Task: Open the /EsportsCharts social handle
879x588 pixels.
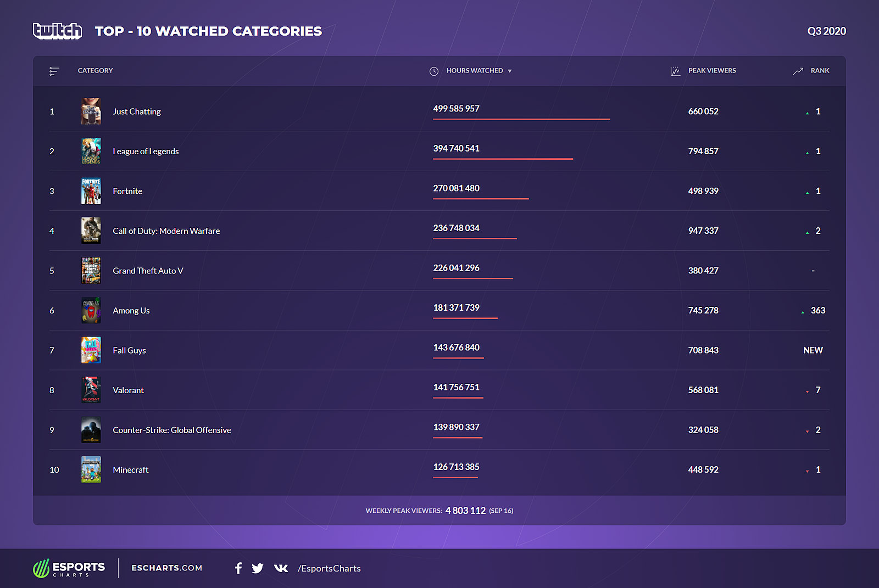Action: click(x=329, y=568)
